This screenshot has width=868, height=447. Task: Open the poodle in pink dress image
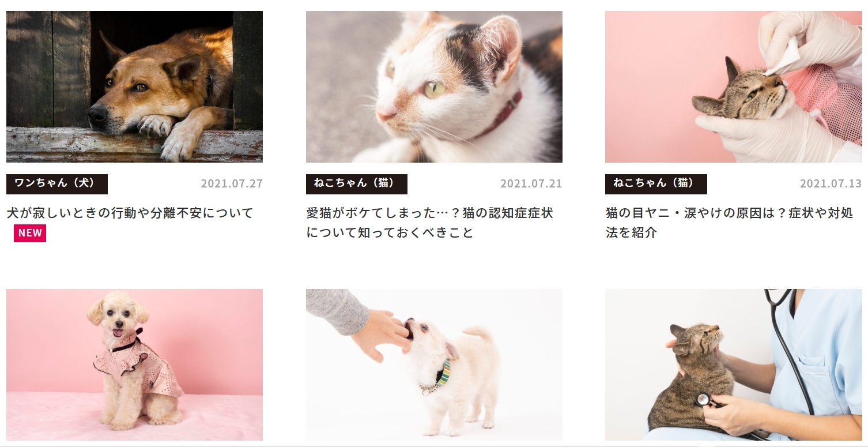tap(134, 365)
